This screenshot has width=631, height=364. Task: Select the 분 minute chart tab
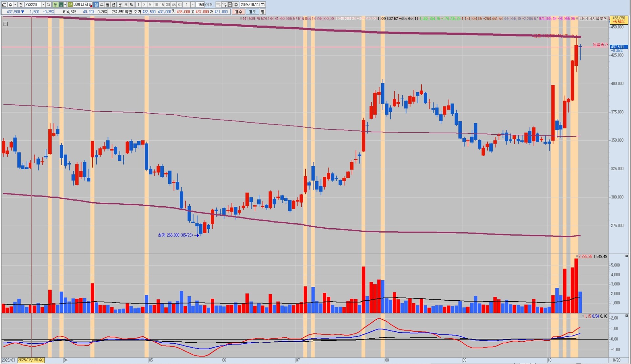point(120,5)
